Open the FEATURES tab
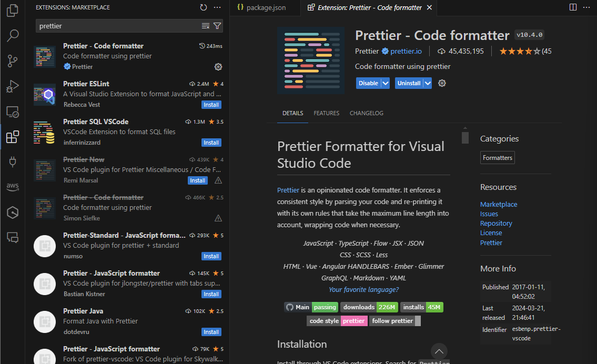The height and width of the screenshot is (364, 597). point(326,113)
